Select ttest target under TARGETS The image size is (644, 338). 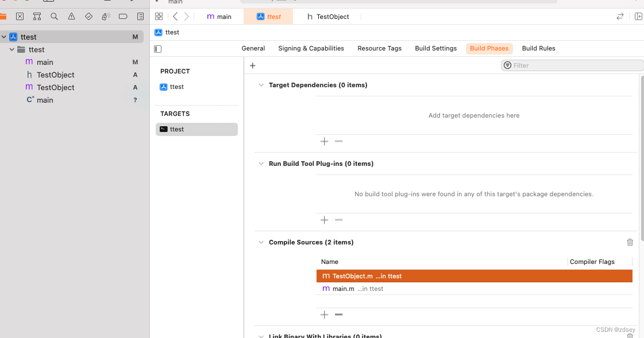196,129
